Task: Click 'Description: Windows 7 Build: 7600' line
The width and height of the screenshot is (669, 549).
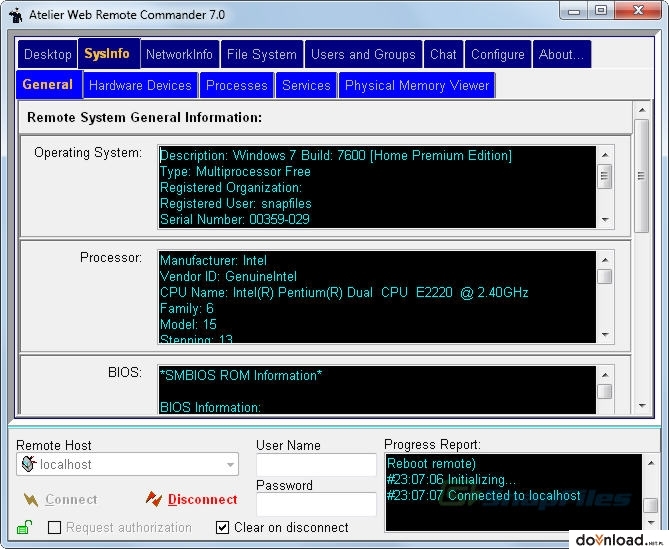Action: tap(336, 155)
